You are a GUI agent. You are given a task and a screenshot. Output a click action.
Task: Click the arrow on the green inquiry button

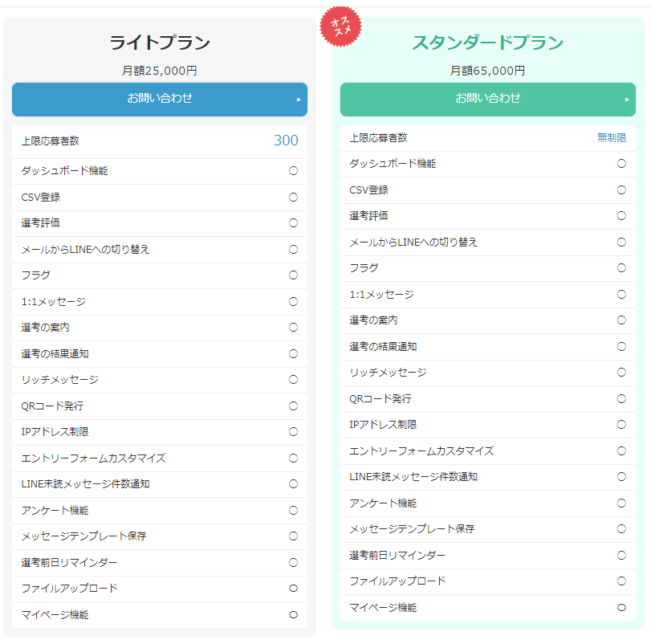pos(627,100)
